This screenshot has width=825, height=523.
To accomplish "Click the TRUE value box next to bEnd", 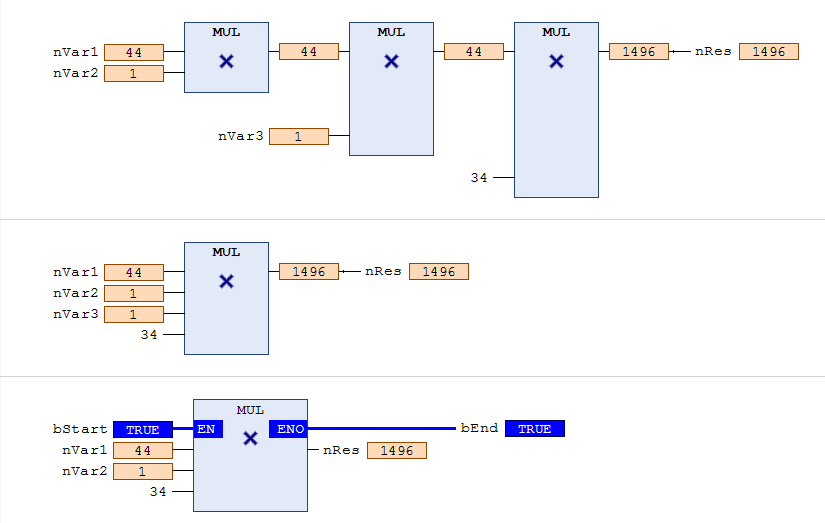I will (535, 429).
